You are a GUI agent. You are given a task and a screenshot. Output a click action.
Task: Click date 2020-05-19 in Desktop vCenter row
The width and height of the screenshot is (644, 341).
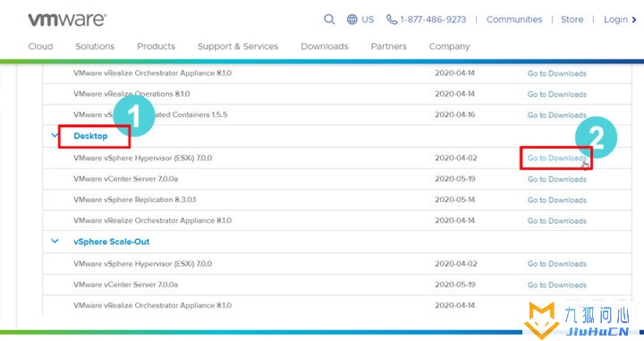(x=455, y=179)
